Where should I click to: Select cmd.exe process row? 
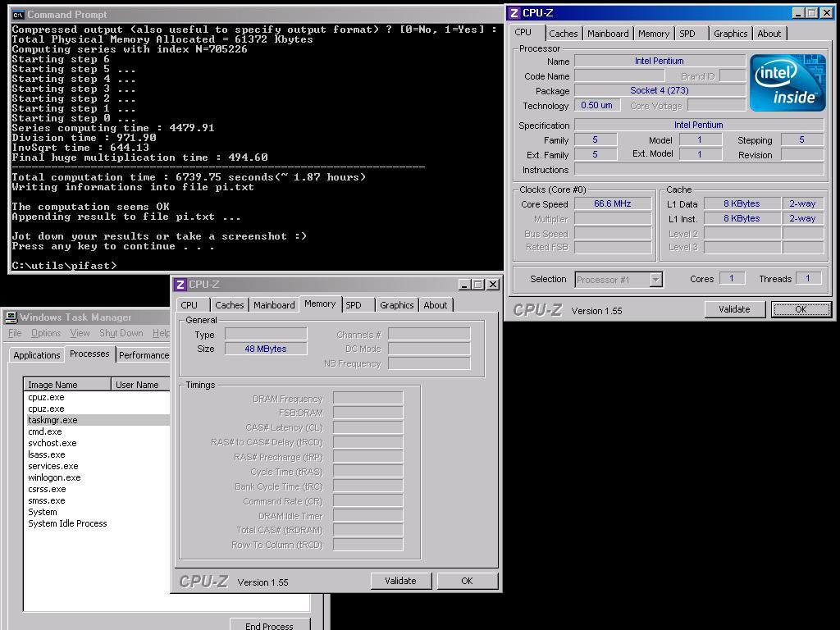click(x=97, y=431)
